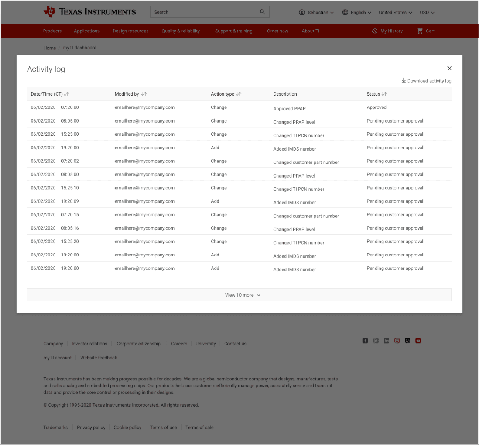This screenshot has height=448, width=479.
Task: Open the USD currency dropdown
Action: [x=427, y=13]
